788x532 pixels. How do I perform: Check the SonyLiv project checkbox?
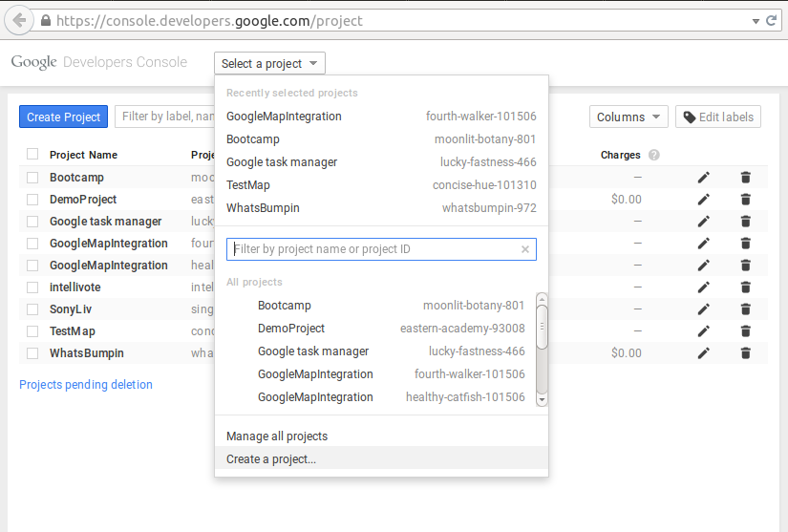click(32, 309)
